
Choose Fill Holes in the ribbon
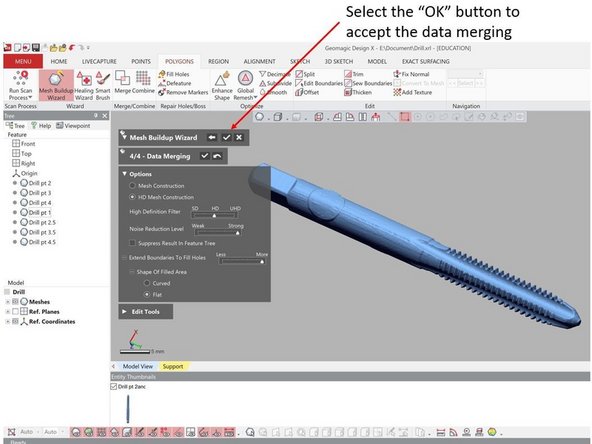point(174,74)
